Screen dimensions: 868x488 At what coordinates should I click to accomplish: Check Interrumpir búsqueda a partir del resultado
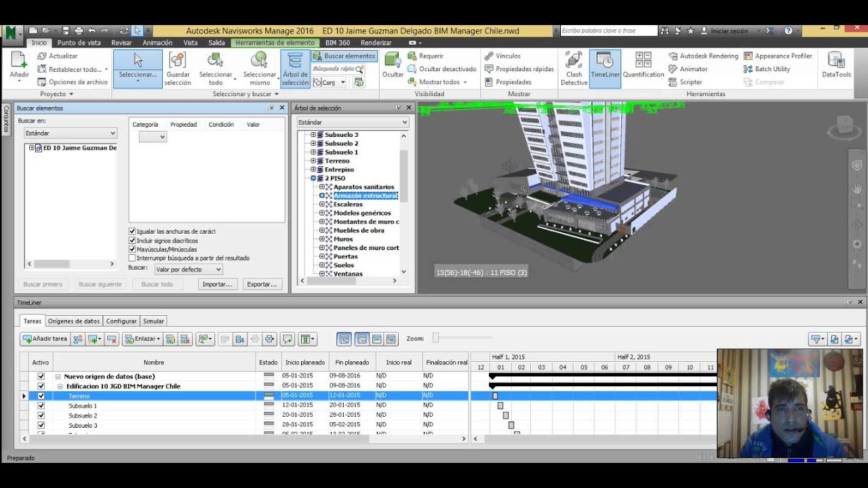(132, 258)
